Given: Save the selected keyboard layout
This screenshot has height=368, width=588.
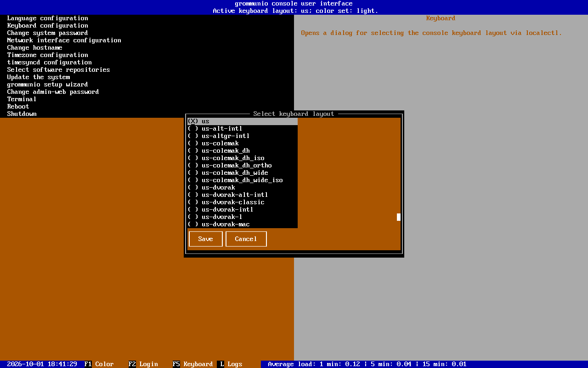Looking at the screenshot, I should click(206, 239).
